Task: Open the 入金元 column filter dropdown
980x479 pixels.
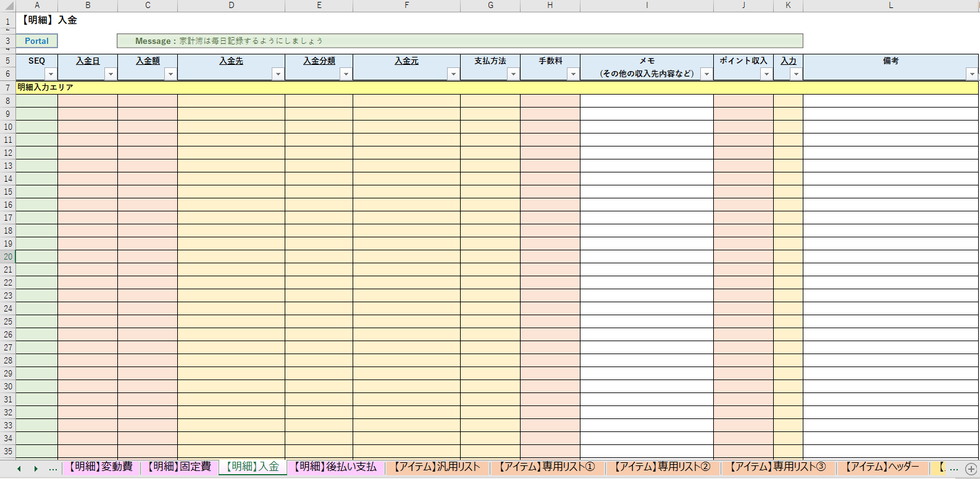Action: point(454,74)
